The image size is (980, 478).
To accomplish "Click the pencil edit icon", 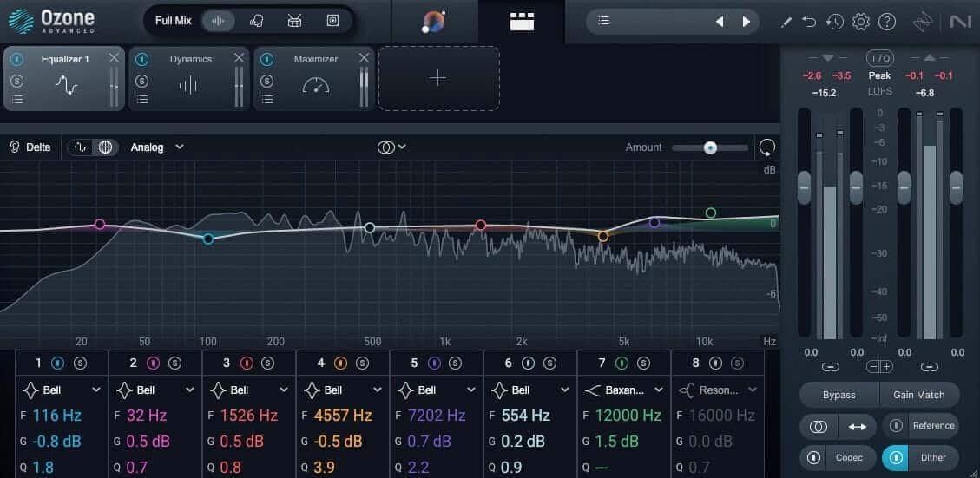I will click(787, 22).
